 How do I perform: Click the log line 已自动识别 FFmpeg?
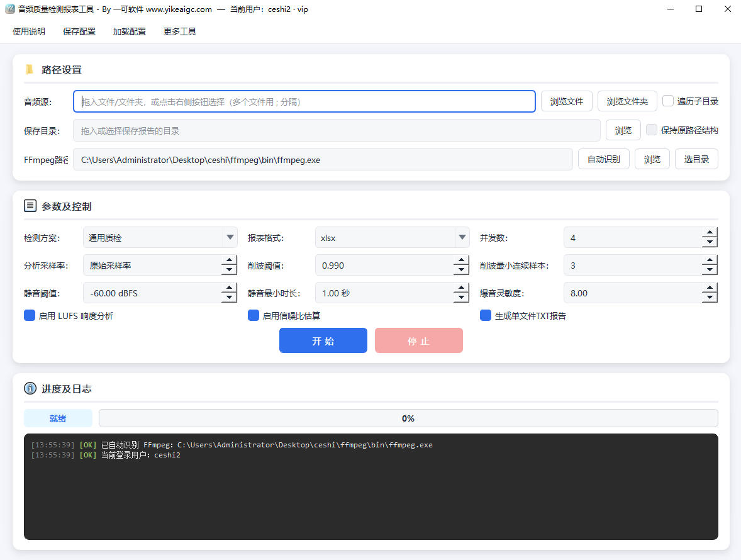[231, 445]
